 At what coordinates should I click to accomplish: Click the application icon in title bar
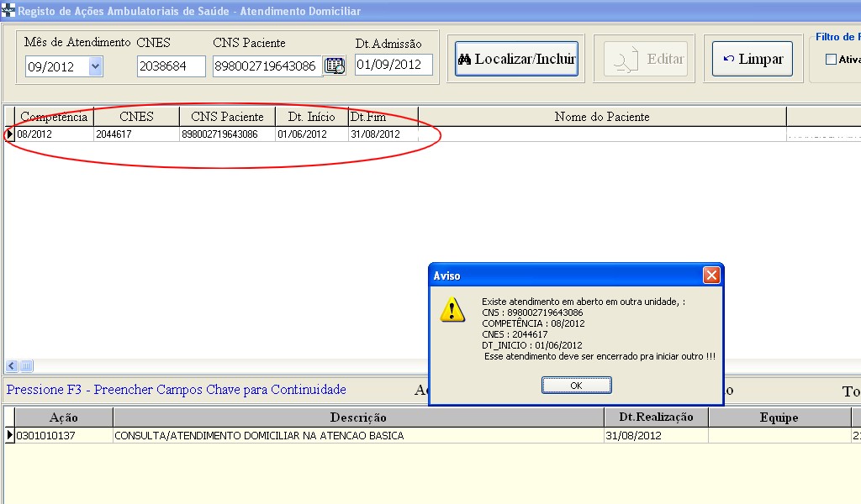8,11
